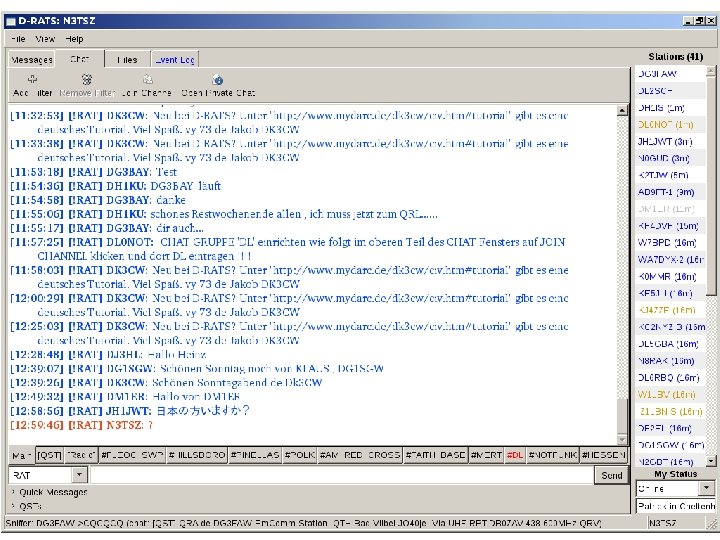Viewport: 720px width, 540px height.
Task: Select the [QST] channel tab
Action: point(50,456)
